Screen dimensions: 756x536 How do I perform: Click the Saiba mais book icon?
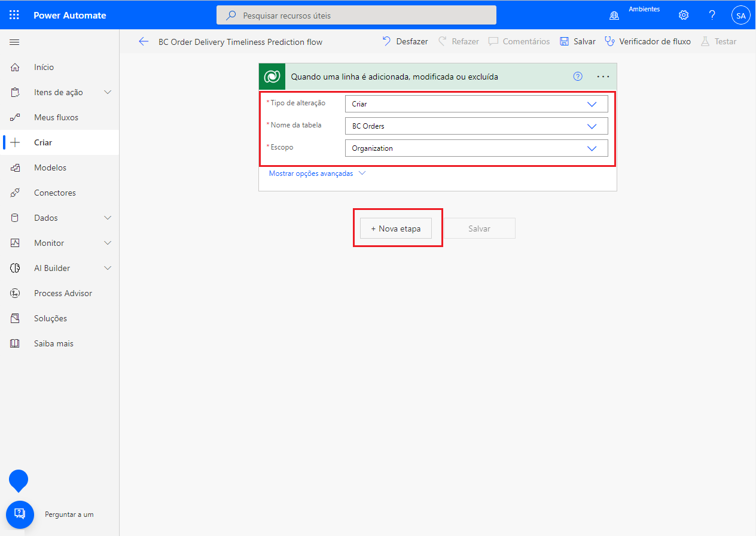click(15, 343)
